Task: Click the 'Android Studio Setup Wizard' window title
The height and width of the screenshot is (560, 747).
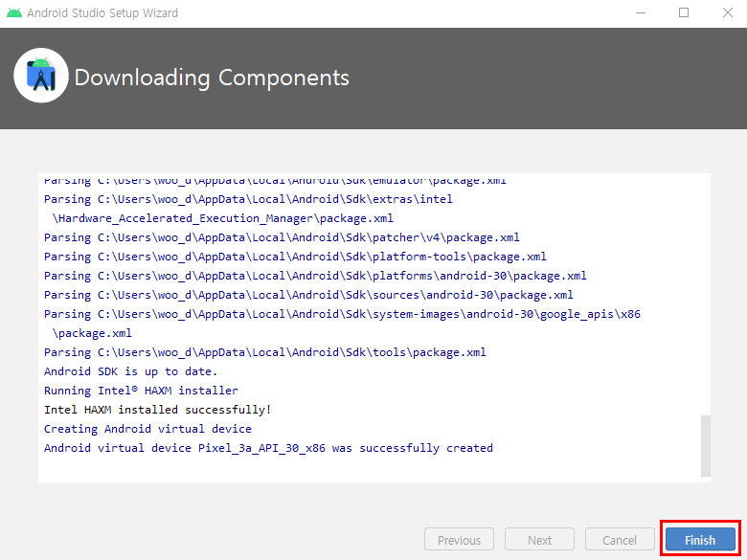Action: coord(102,12)
